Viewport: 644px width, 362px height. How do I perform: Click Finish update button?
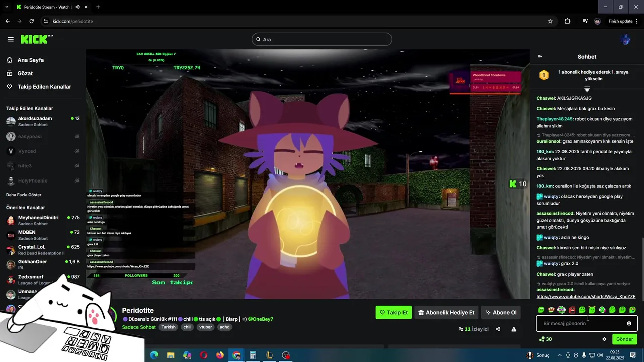(x=620, y=21)
